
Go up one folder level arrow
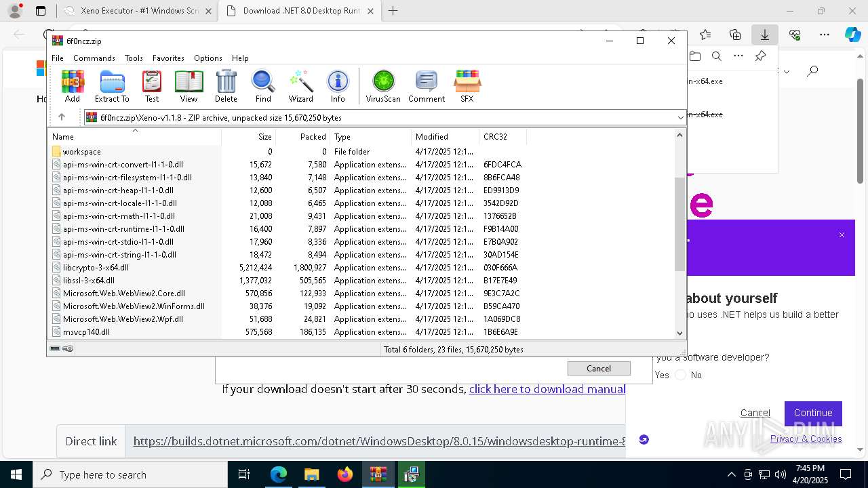pos(62,117)
